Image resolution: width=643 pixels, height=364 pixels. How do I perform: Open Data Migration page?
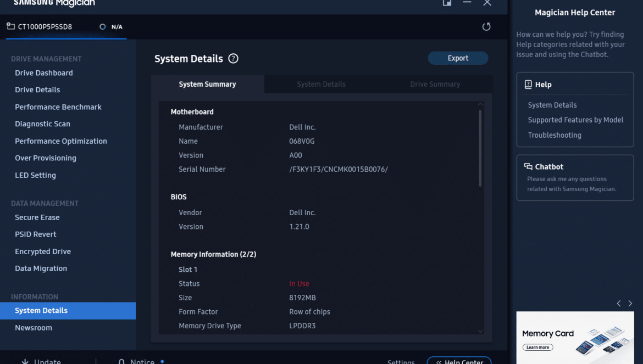41,268
